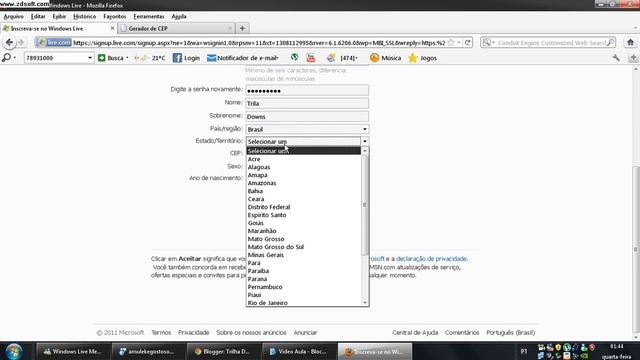
Task: Open toolbar search box 78931000 dropdown
Action: pos(90,58)
